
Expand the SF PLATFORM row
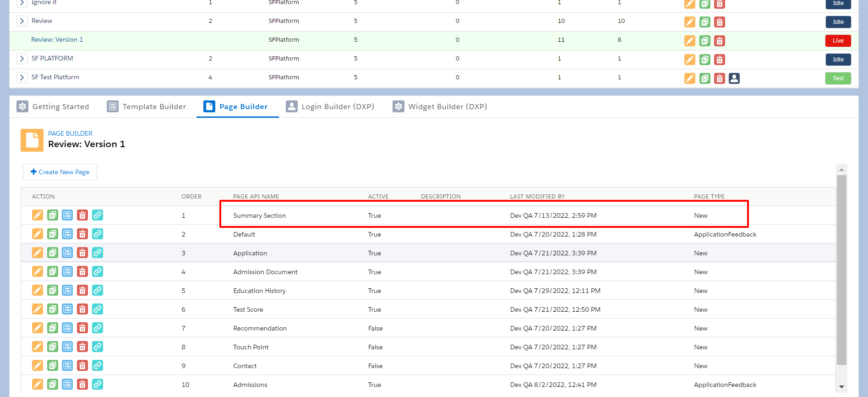pyautogui.click(x=22, y=59)
